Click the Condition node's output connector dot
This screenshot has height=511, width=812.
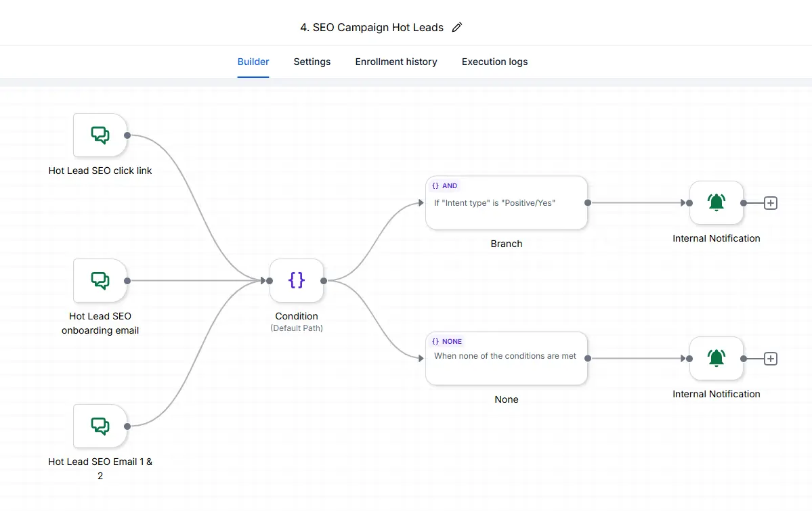click(x=324, y=281)
